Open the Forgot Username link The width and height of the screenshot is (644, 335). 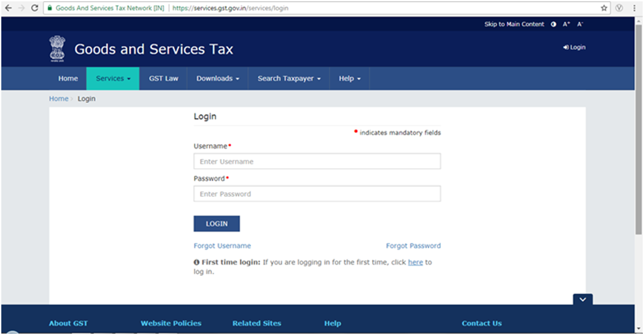coord(222,246)
